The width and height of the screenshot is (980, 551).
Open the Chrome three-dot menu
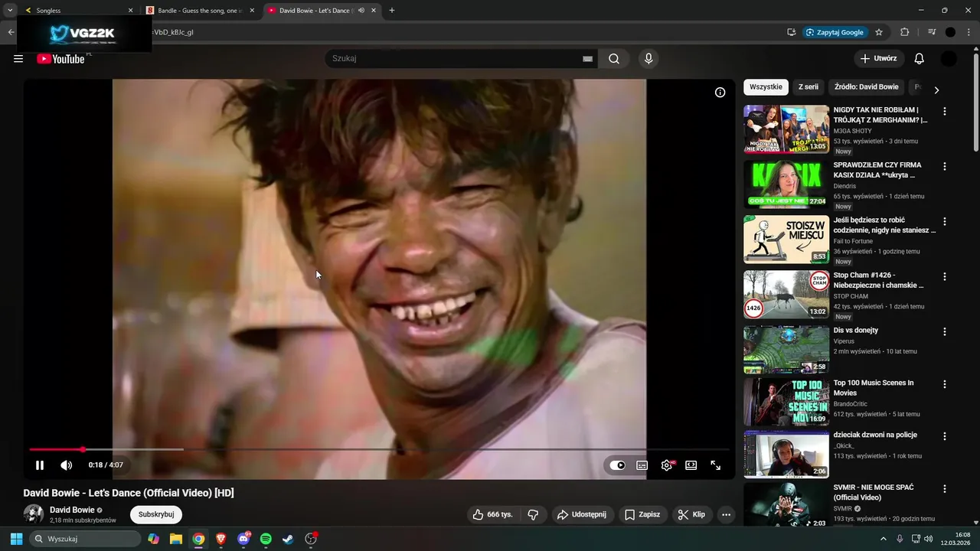tap(969, 32)
